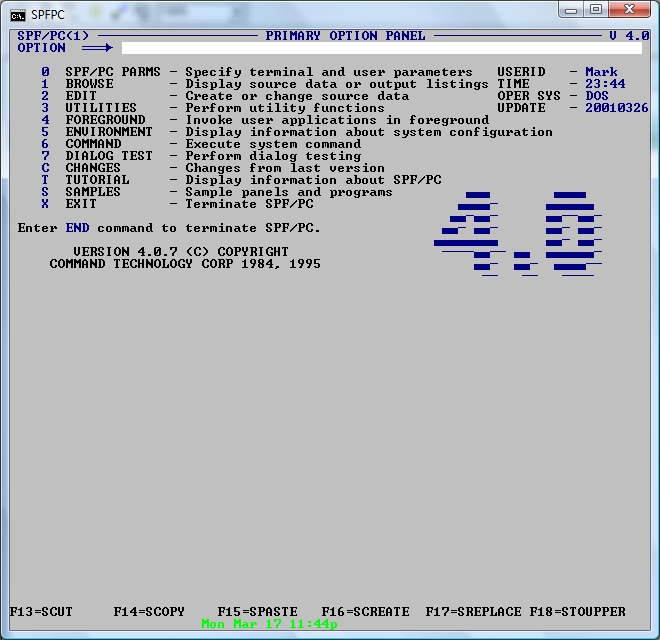Click the F14=SCOPY function key label

149,611
